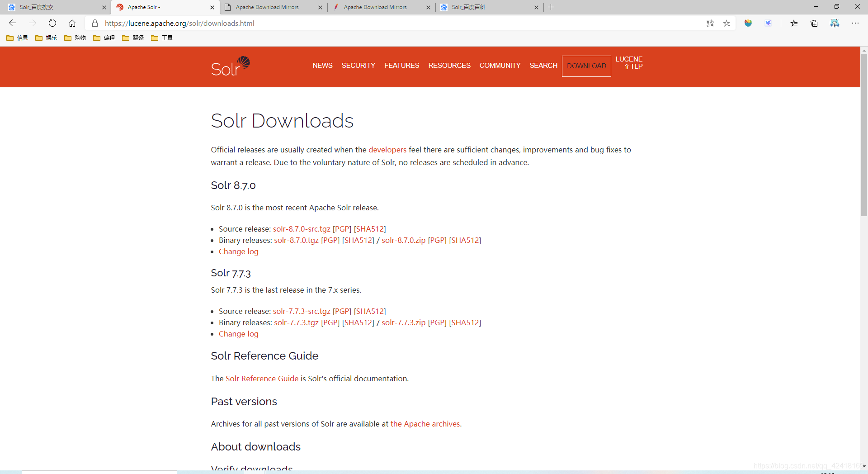Visit the Apache archives link

pos(425,424)
